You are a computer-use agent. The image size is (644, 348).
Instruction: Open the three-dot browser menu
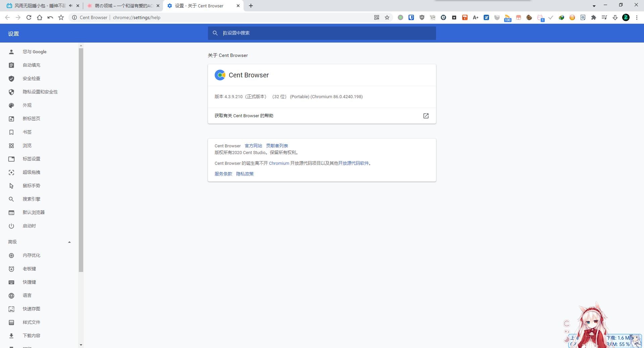[637, 17]
